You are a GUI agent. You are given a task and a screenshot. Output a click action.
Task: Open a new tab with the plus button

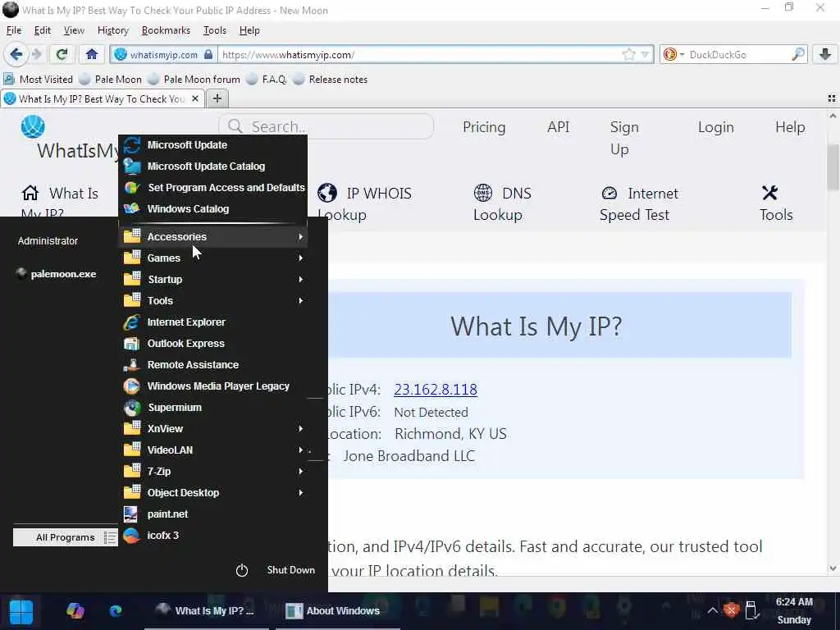pos(217,98)
